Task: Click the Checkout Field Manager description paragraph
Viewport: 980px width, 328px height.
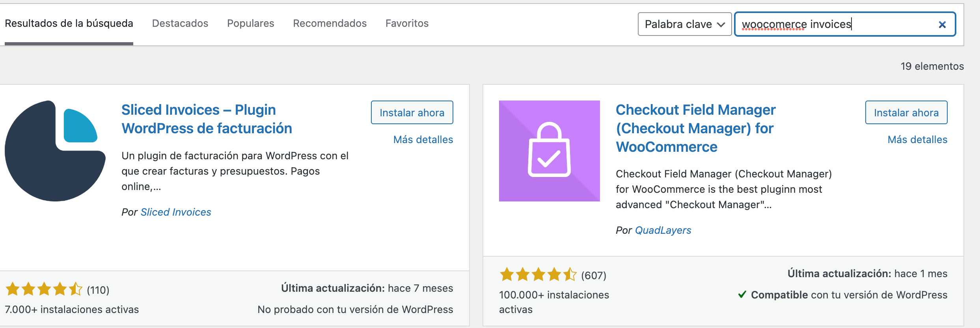Action: tap(724, 189)
